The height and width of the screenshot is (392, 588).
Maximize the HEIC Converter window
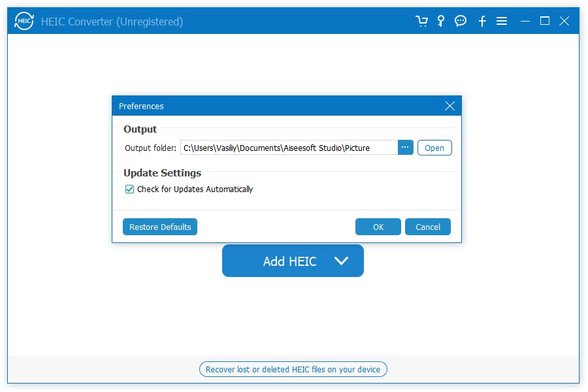(x=545, y=21)
